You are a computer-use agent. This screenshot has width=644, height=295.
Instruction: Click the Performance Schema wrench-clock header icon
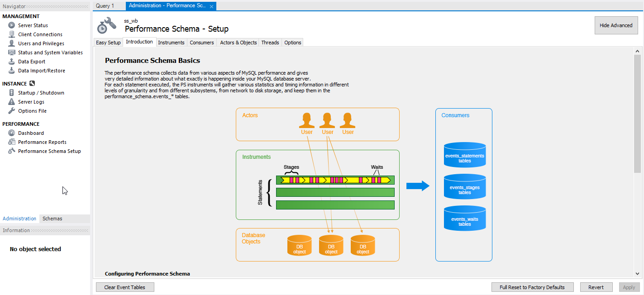107,25
